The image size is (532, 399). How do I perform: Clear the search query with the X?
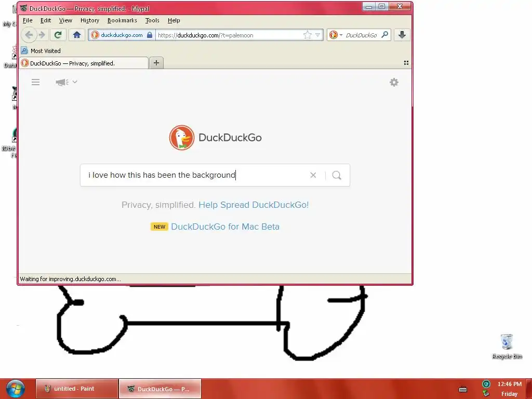[313, 175]
